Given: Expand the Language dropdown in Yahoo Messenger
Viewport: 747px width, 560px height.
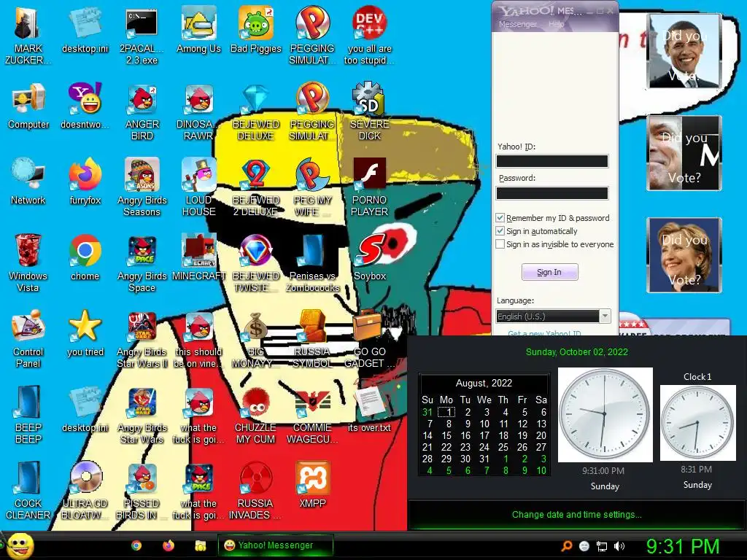Looking at the screenshot, I should coord(605,316).
